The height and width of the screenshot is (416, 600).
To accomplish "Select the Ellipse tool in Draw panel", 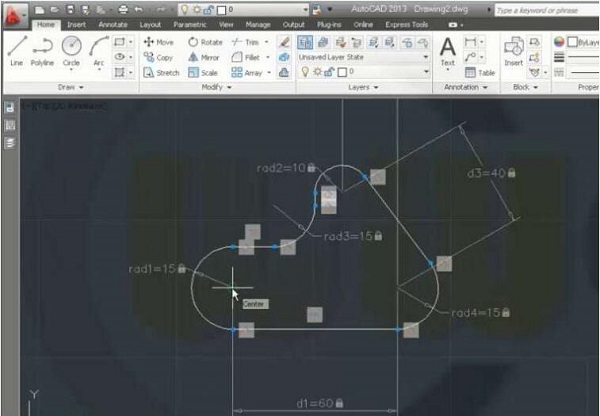I will tap(120, 57).
